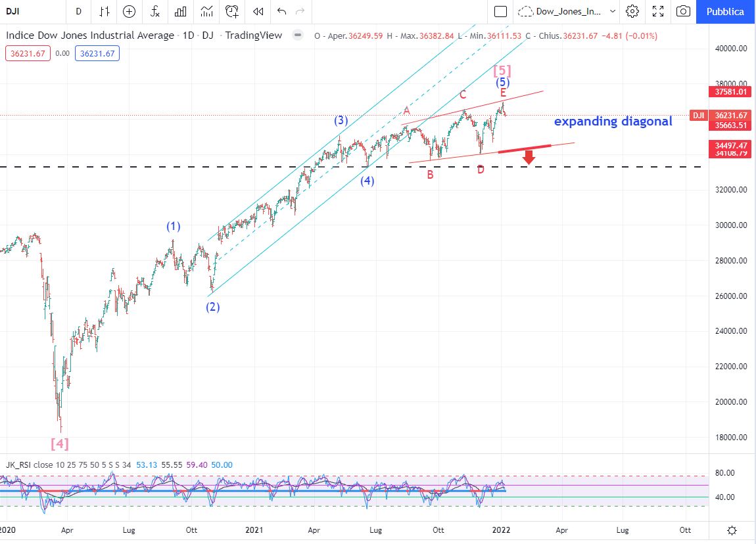Click the red down arrow drawing
This screenshot has height=544, width=756.
pos(529,157)
